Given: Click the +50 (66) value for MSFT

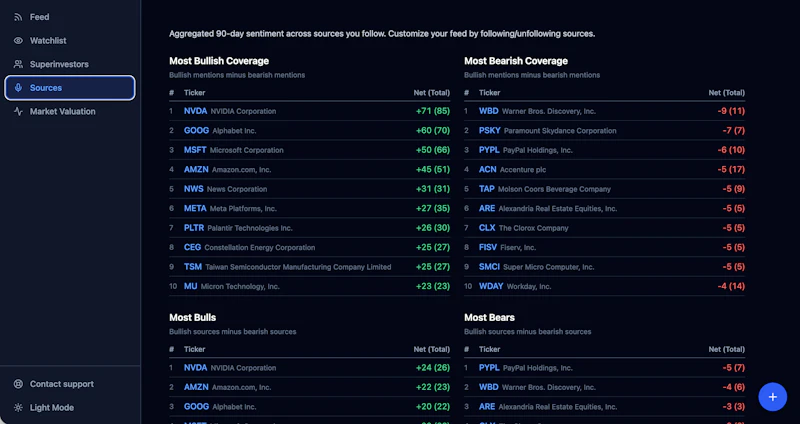Looking at the screenshot, I should (433, 150).
